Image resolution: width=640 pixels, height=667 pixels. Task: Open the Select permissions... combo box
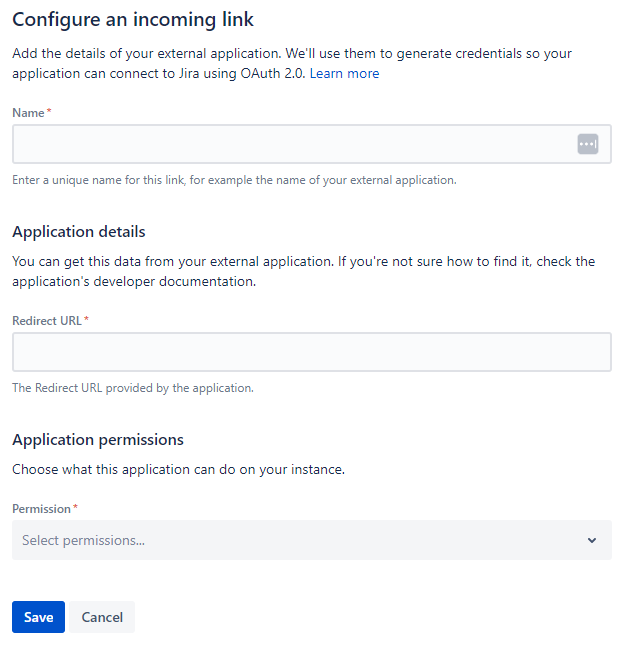point(312,540)
